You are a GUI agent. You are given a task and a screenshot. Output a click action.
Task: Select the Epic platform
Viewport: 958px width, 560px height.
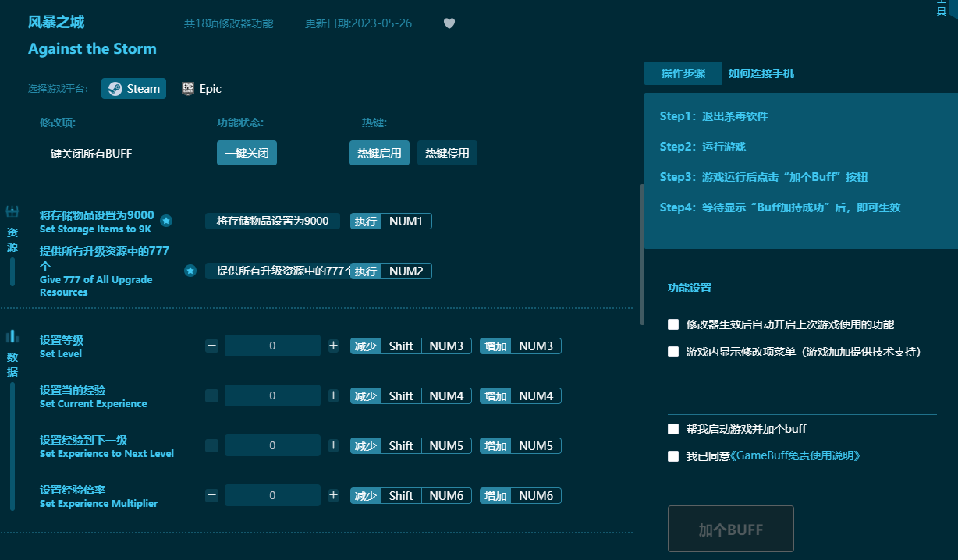tap(201, 89)
